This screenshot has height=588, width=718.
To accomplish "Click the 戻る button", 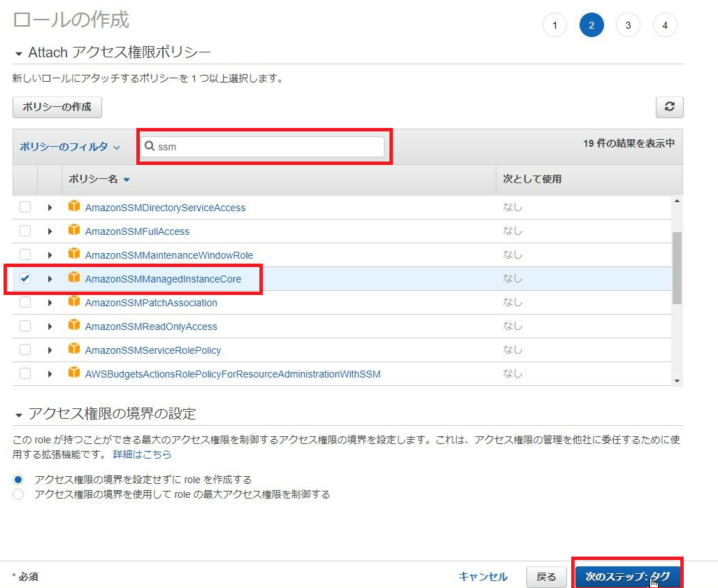I will 546,577.
